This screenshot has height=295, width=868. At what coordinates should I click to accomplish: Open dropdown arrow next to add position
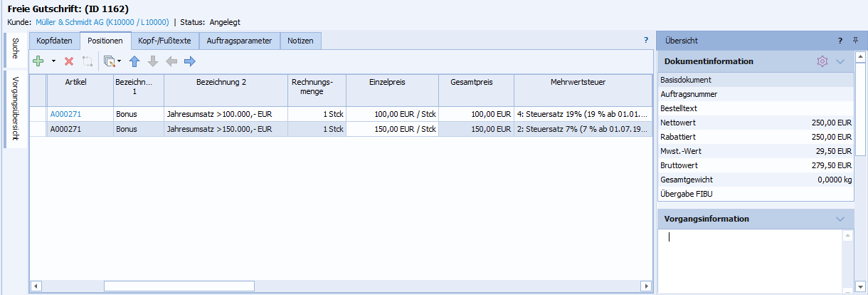[x=53, y=62]
